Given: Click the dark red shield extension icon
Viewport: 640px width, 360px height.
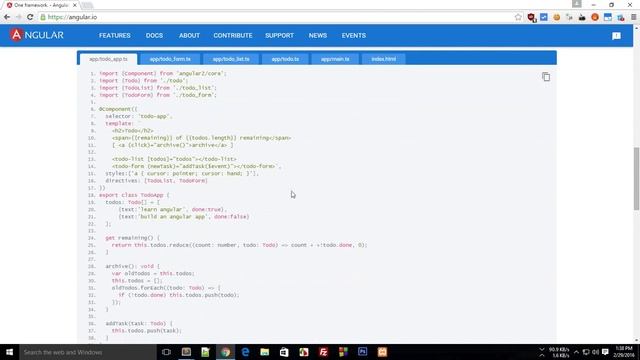Looking at the screenshot, I should (531, 17).
